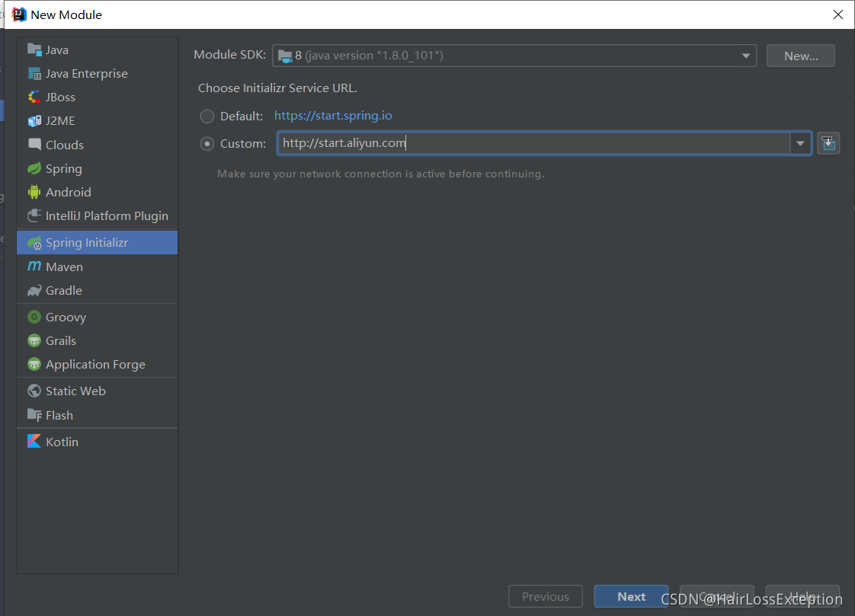Click the Groovy icon
Viewport: 855px width, 616px height.
(34, 317)
